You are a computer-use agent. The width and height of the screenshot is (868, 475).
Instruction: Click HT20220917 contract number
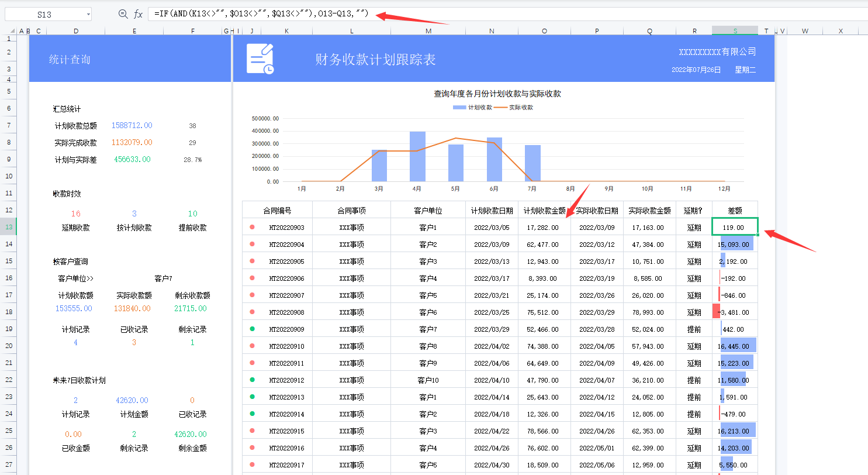[x=286, y=464]
